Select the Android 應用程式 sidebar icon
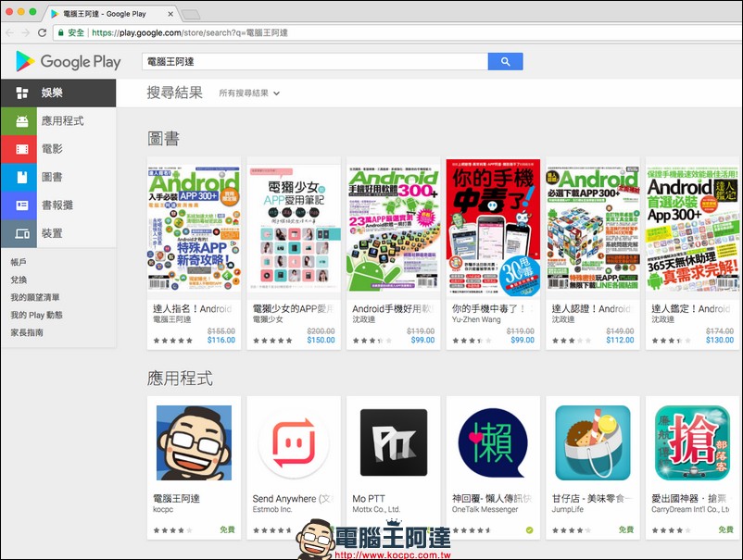This screenshot has width=743, height=560. (19, 120)
